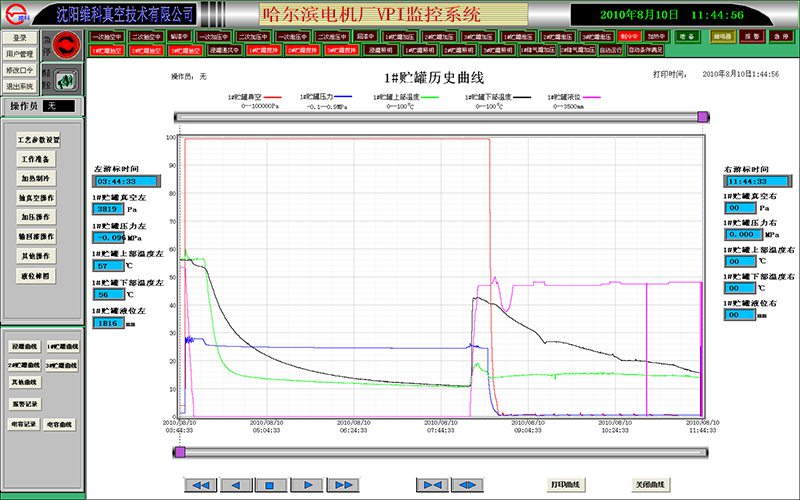
Task: Click the zoom-in inward arrows icon
Action: (x=431, y=484)
